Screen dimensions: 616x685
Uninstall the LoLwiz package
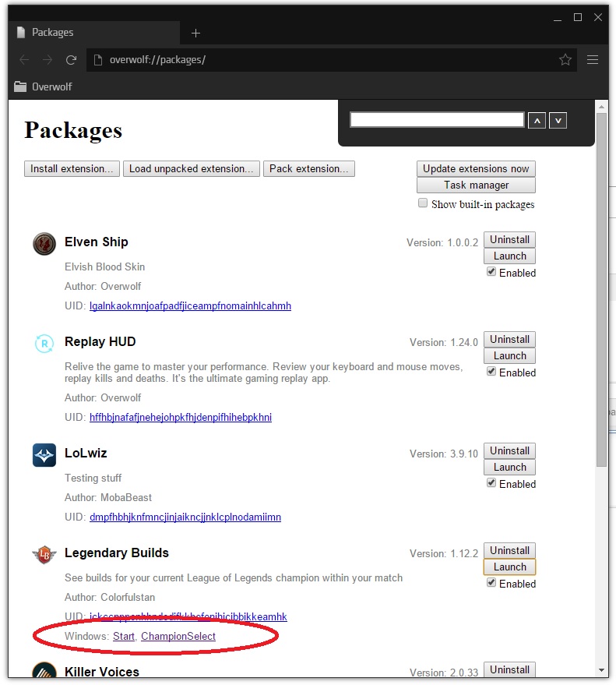click(x=509, y=451)
